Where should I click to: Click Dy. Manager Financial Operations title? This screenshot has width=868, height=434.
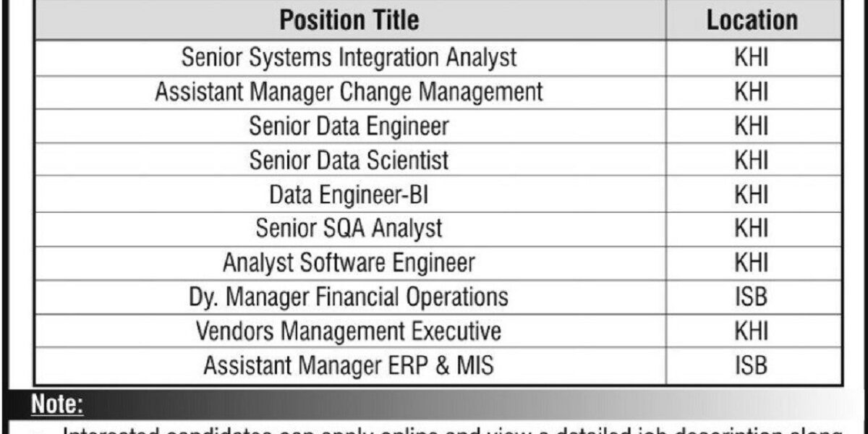[349, 297]
